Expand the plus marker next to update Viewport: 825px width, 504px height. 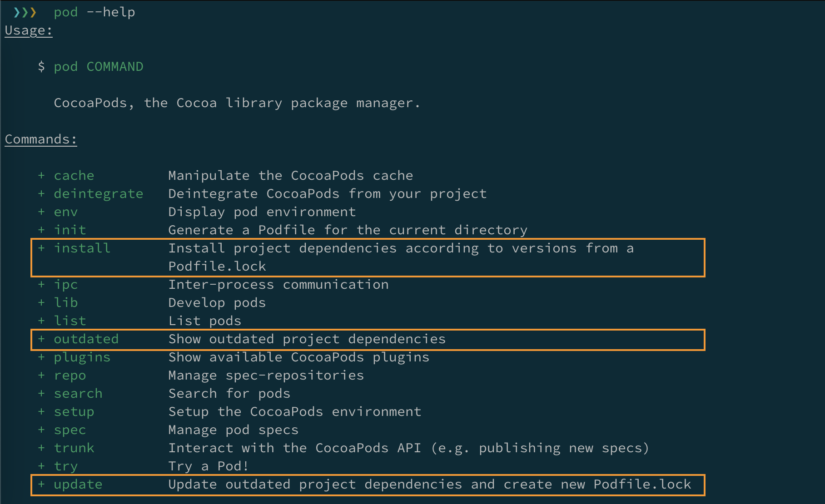point(41,484)
